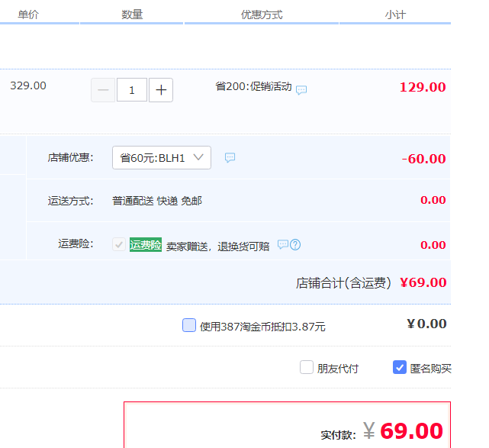Check the 朋友代付 option
This screenshot has height=448, width=489.
(307, 368)
